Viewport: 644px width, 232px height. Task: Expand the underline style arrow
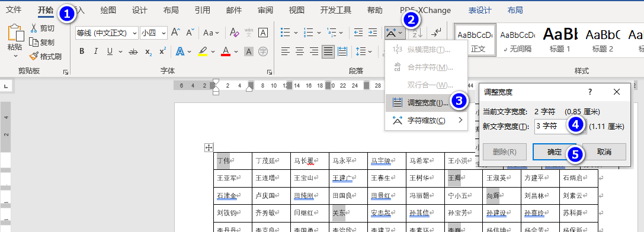pos(120,51)
